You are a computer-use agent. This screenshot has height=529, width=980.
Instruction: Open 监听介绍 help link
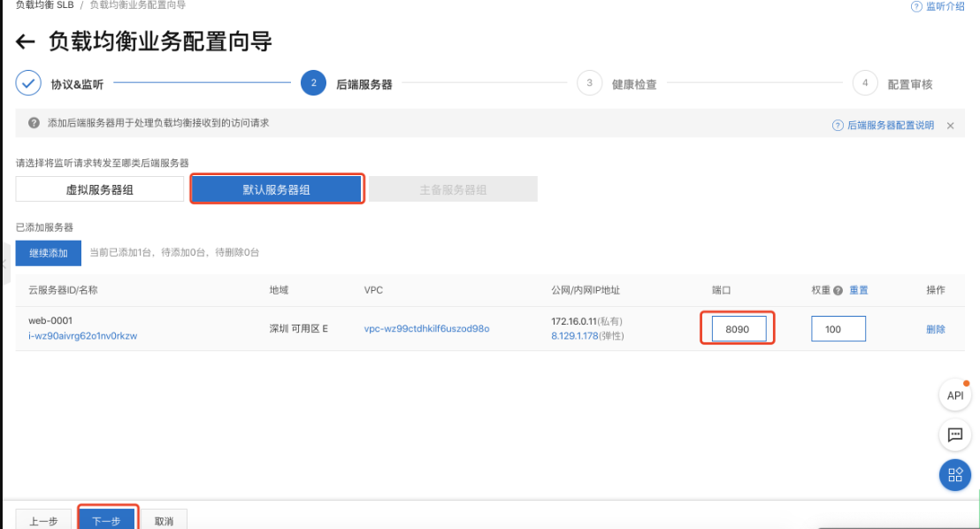tap(938, 6)
